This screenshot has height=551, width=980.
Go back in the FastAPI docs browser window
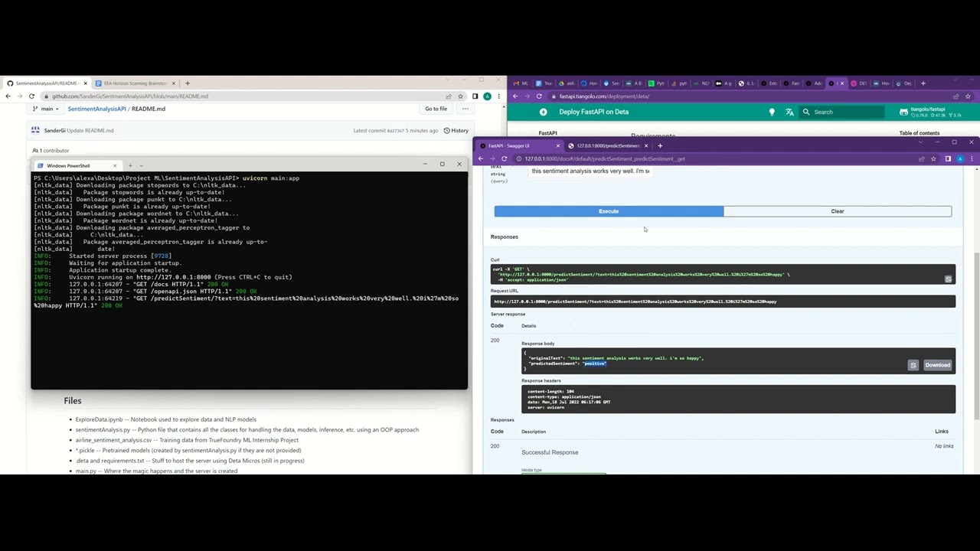tap(515, 96)
